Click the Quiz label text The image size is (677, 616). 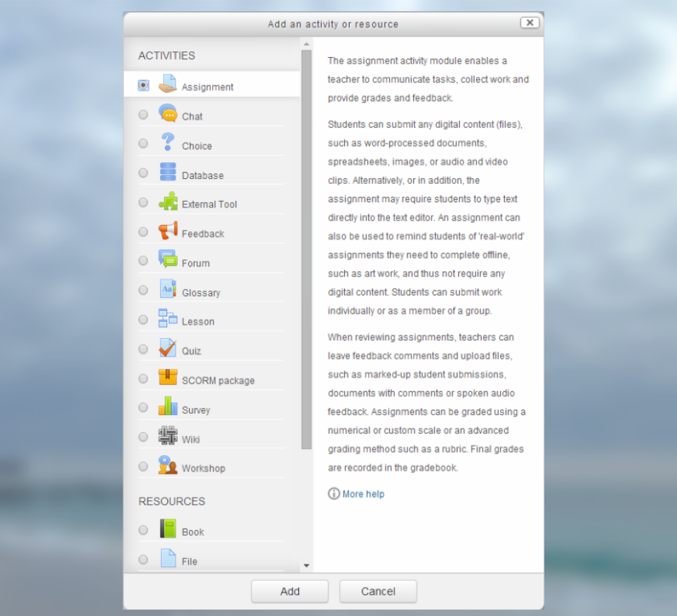192,351
